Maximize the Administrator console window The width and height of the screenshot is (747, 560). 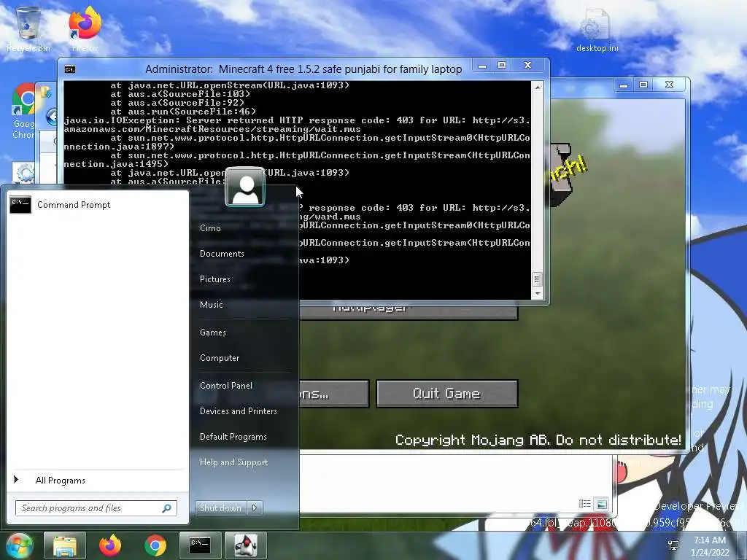[x=502, y=66]
